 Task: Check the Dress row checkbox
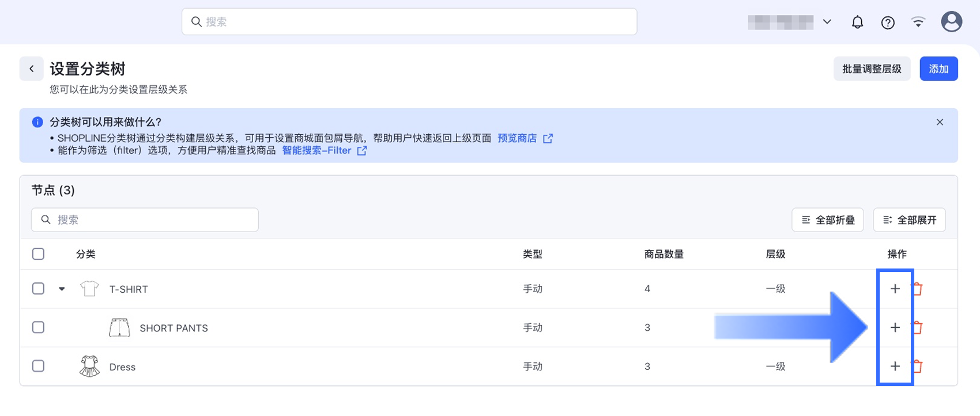[38, 366]
